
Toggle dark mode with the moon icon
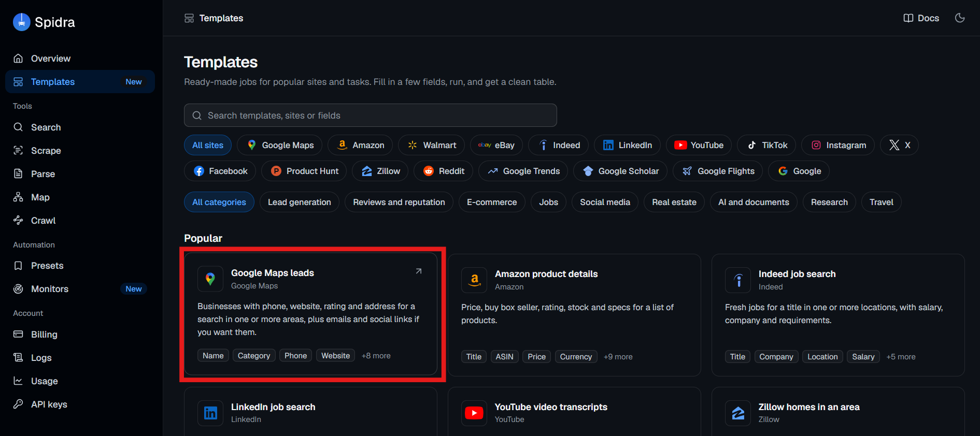click(x=960, y=18)
